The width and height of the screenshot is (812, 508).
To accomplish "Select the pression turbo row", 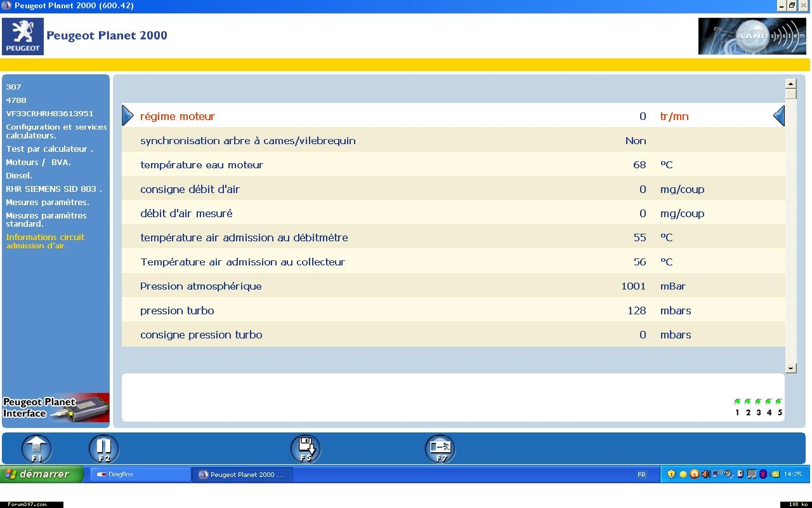I will pyautogui.click(x=453, y=311).
